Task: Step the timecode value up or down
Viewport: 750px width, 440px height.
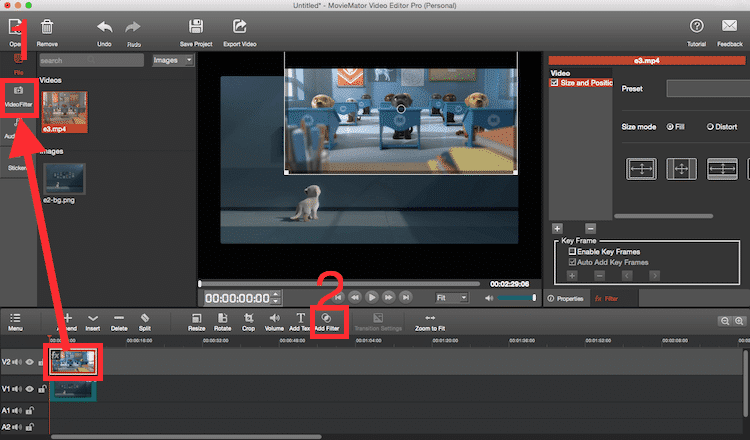Action: (x=276, y=297)
